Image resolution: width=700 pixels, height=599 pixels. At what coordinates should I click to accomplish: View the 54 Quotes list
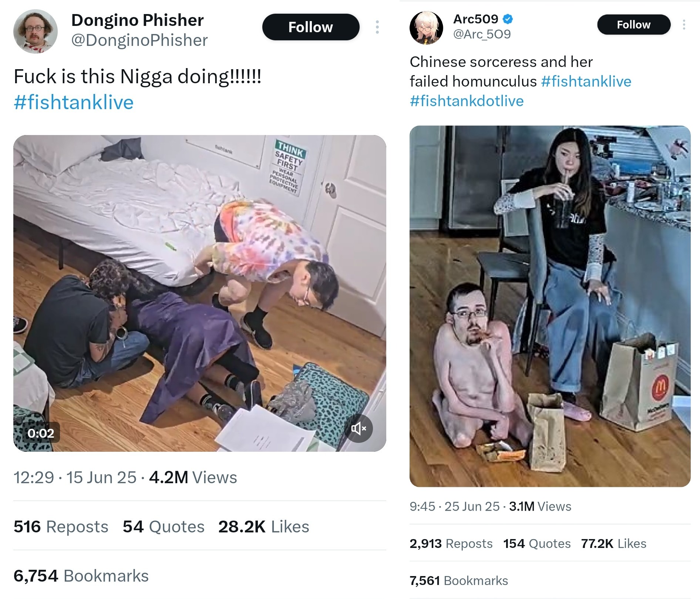164,526
